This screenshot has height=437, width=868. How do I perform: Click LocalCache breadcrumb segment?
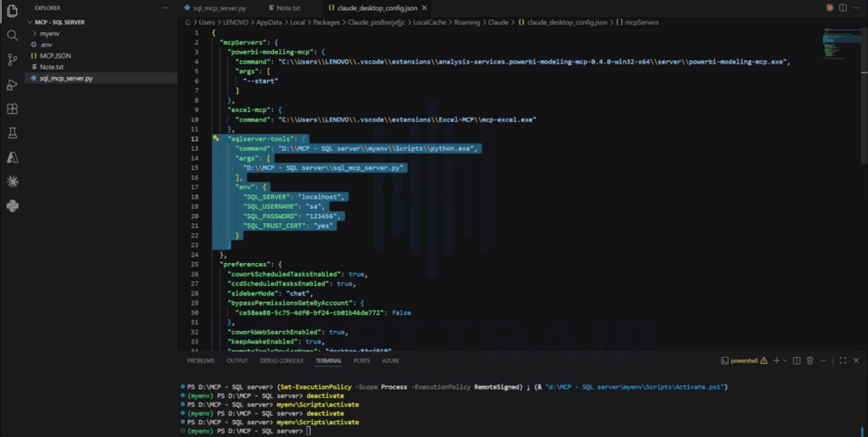click(x=430, y=22)
